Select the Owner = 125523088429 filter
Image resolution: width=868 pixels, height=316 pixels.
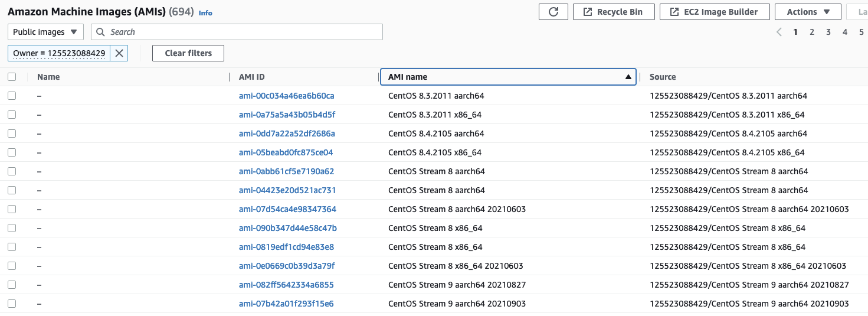59,53
